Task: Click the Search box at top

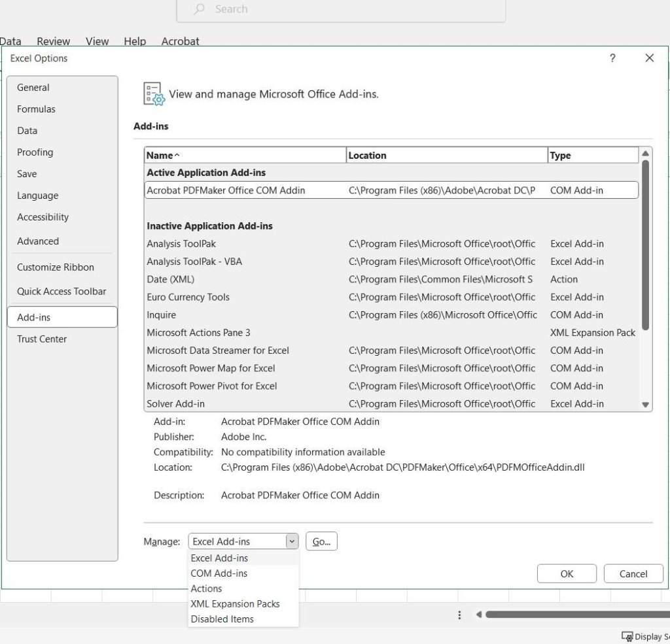Action: point(341,9)
